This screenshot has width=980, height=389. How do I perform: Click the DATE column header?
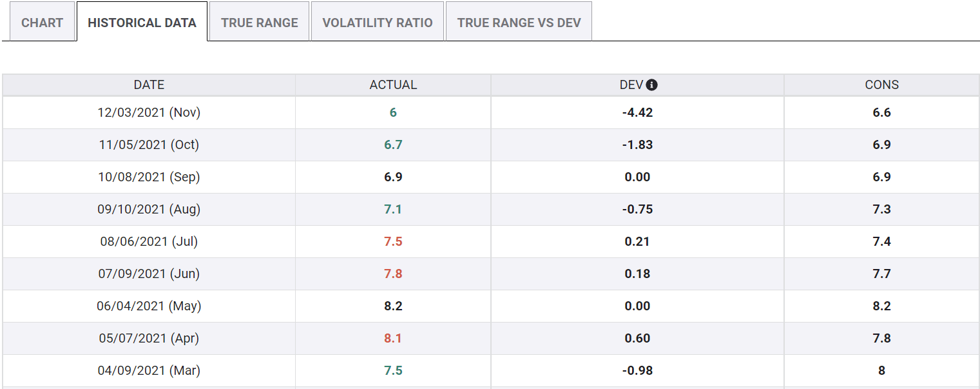pyautogui.click(x=149, y=85)
